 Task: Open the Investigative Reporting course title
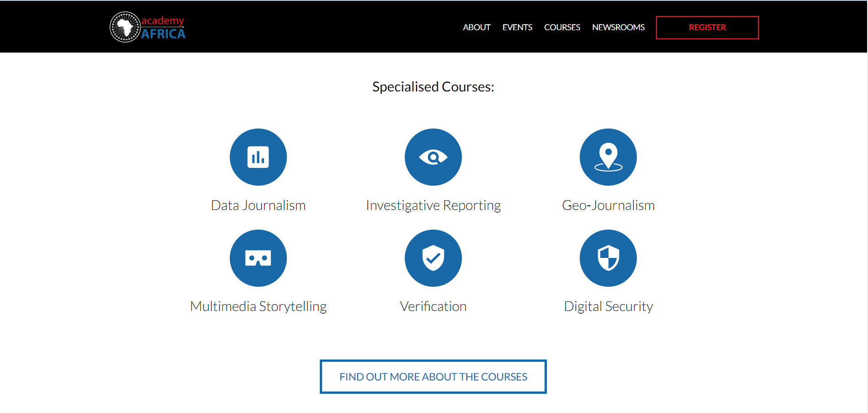coord(433,205)
